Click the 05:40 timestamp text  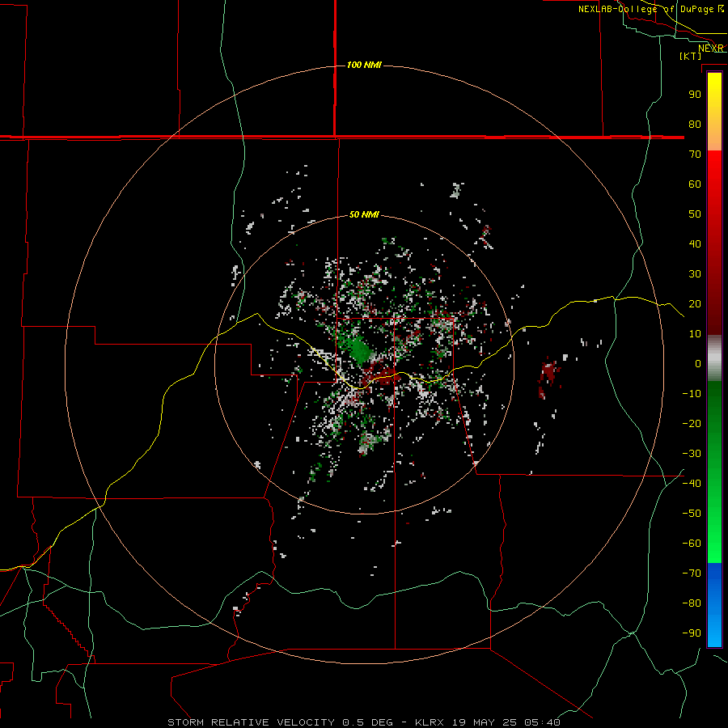tap(542, 722)
